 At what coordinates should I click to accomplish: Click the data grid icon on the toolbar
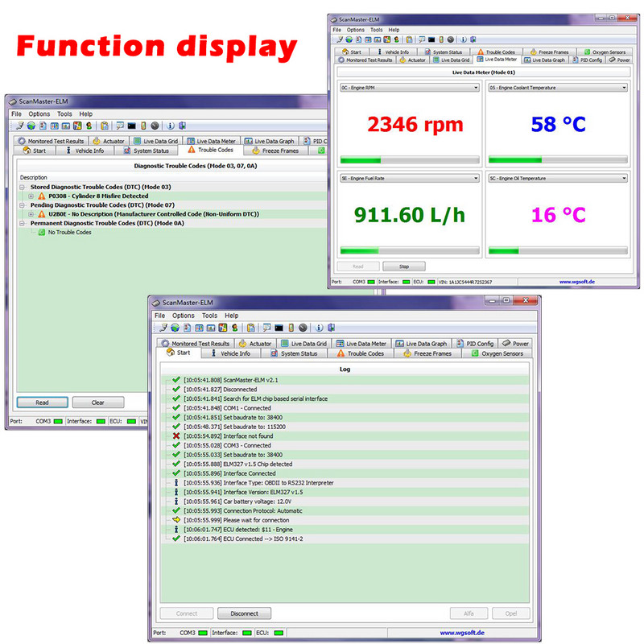pos(199,328)
